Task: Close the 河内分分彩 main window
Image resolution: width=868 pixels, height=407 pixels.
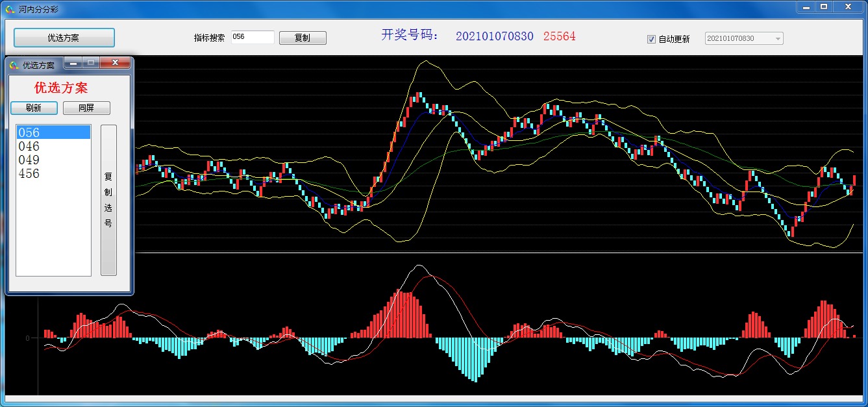Action: pos(848,6)
